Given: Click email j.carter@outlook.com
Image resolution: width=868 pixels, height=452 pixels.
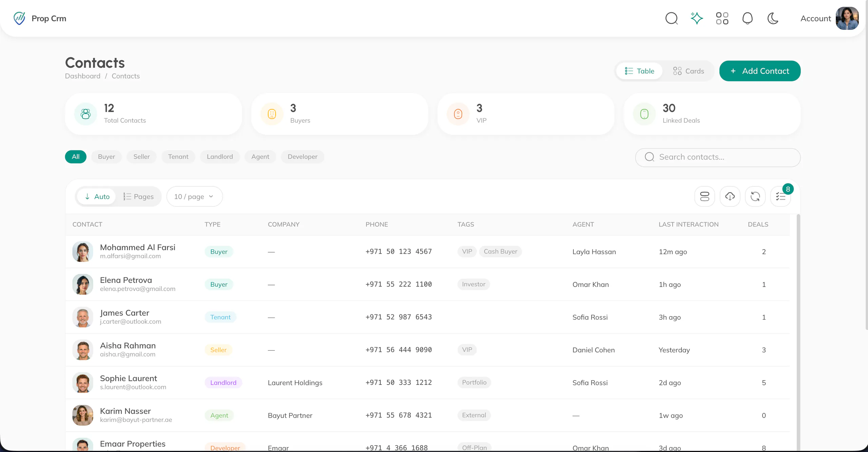Looking at the screenshot, I should 131,322.
